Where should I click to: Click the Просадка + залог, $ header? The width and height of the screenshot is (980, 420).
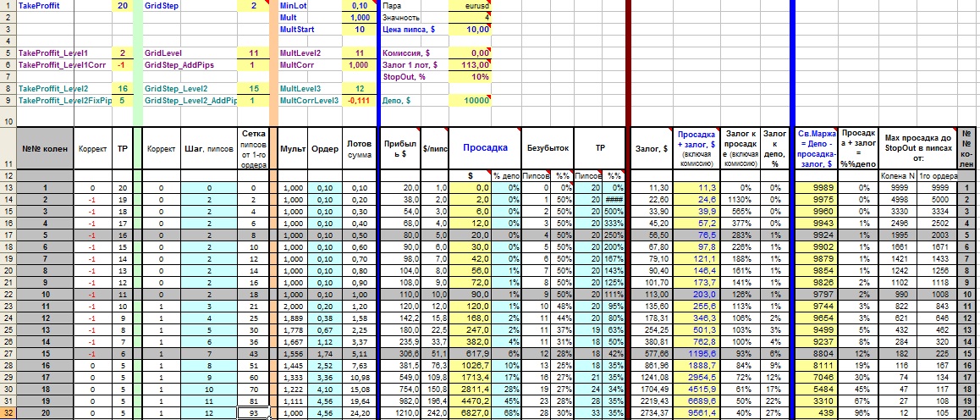pyautogui.click(x=696, y=149)
